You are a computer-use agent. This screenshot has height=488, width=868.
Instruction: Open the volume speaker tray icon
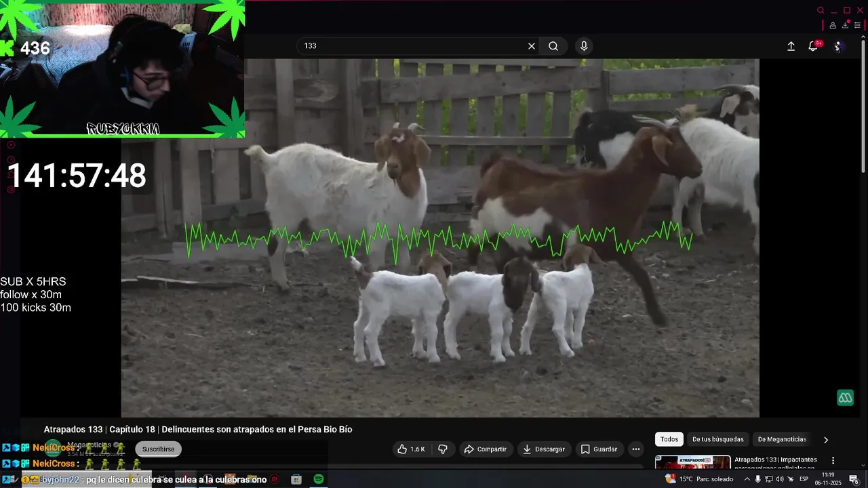point(780,479)
